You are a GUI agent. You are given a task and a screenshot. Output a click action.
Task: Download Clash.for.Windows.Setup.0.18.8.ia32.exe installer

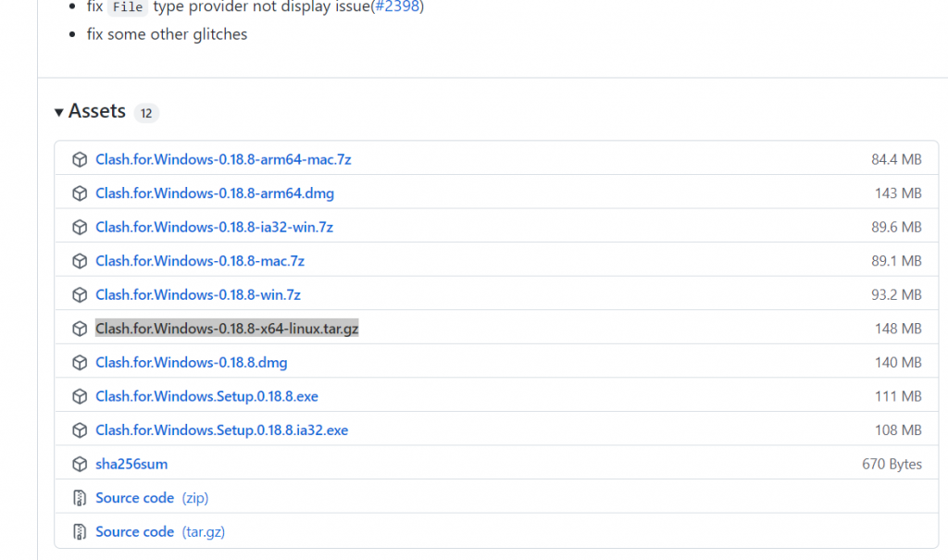[222, 430]
